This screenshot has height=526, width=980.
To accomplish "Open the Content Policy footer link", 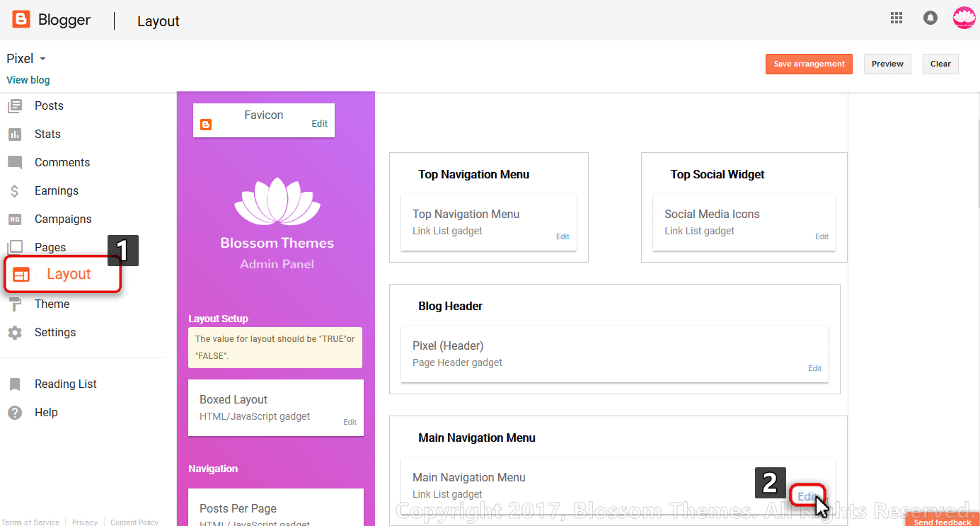I will pyautogui.click(x=134, y=522).
